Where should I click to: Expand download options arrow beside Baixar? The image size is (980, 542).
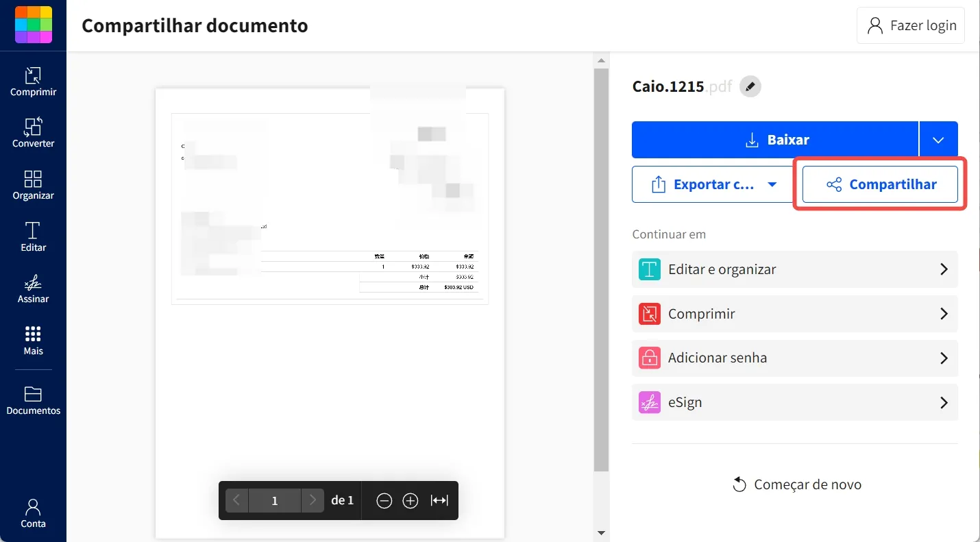point(938,140)
